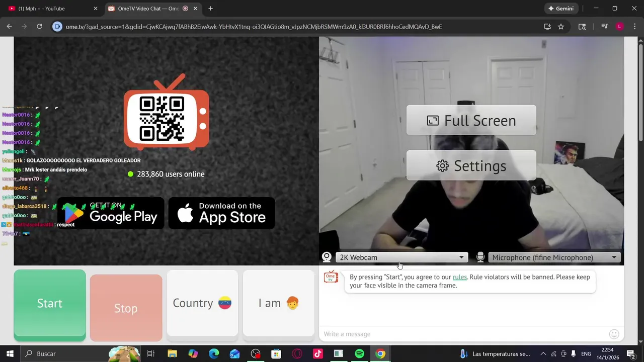Click the "283,860 users online" text
644x362 pixels.
click(x=171, y=174)
